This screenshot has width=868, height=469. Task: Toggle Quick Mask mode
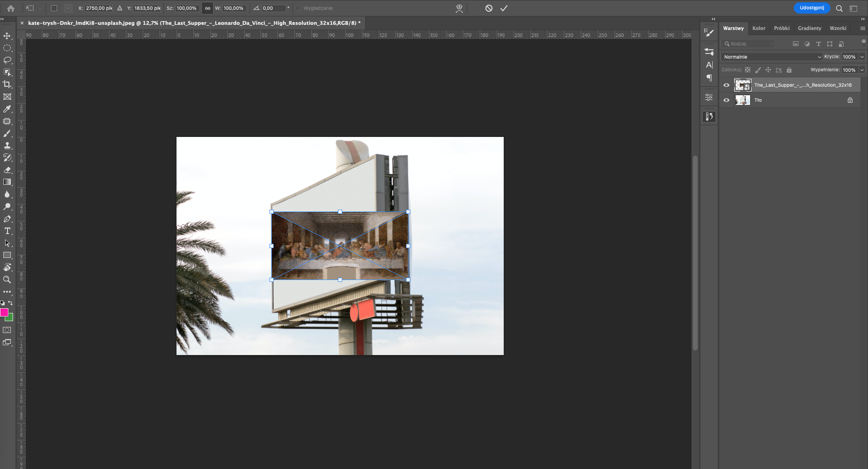[7, 330]
